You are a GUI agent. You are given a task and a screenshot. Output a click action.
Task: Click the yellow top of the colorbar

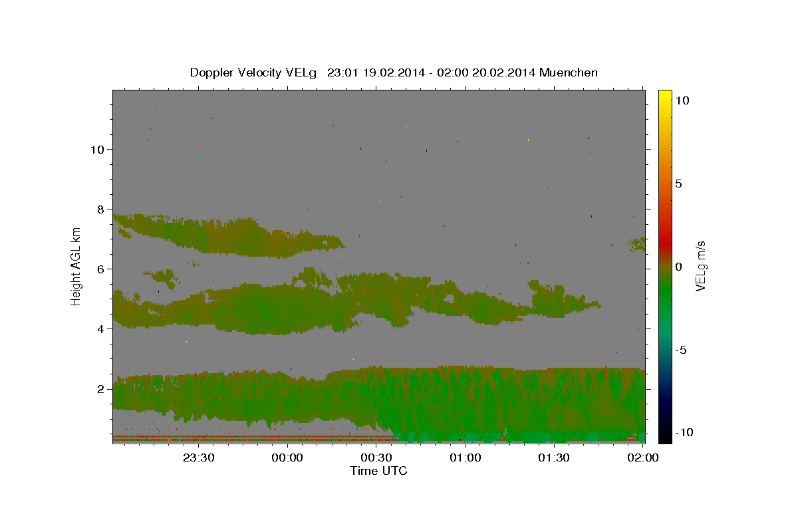pyautogui.click(x=665, y=96)
